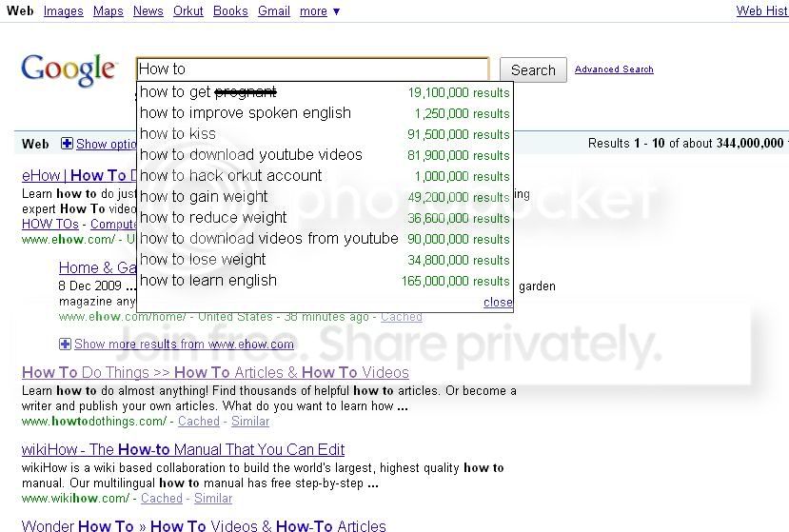Select suggestion 'how to lose weight'
This screenshot has height=532, width=789.
pyautogui.click(x=325, y=260)
